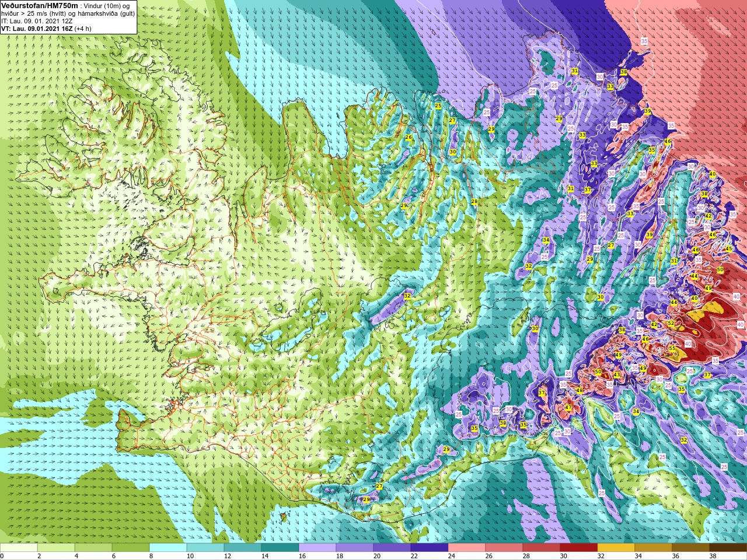
Task: Click the dark brown legend swatch above 38
Action: (x=728, y=548)
